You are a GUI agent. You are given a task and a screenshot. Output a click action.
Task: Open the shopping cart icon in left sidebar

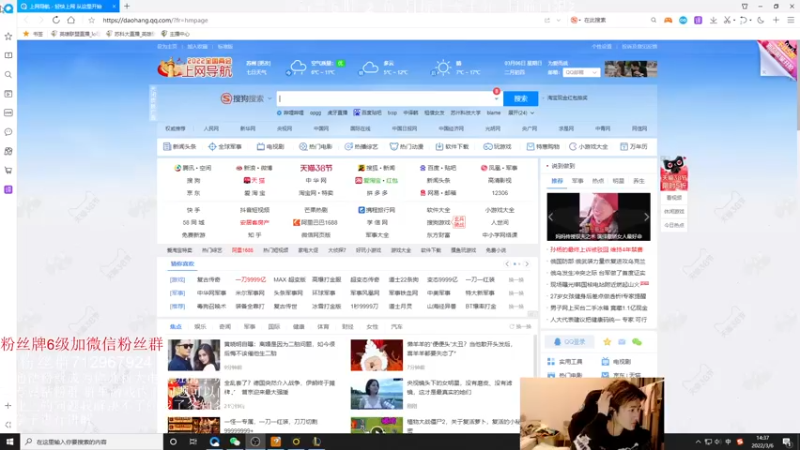pos(8,170)
